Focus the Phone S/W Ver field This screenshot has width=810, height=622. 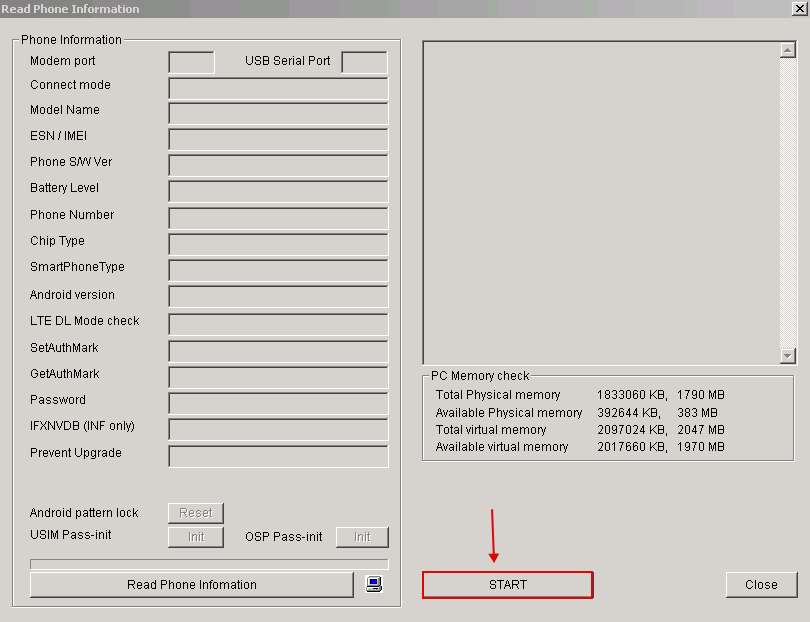tap(278, 165)
